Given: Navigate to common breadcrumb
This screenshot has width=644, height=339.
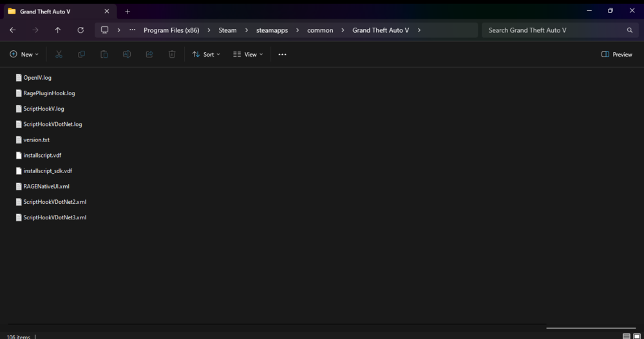Looking at the screenshot, I should tap(320, 30).
